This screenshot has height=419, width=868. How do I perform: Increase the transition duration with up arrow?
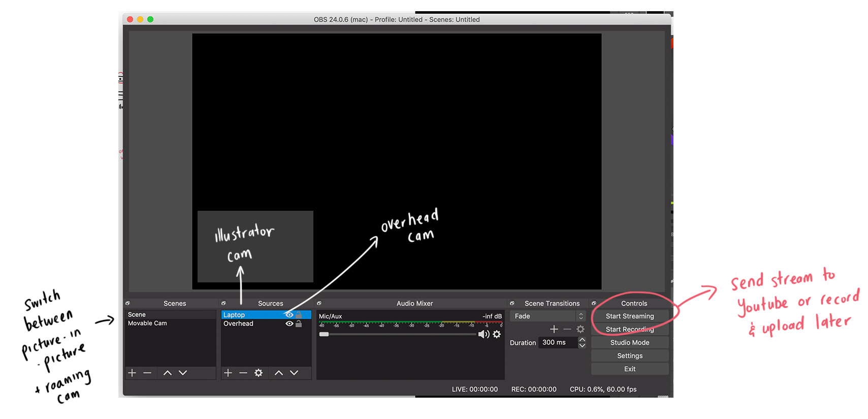point(582,340)
